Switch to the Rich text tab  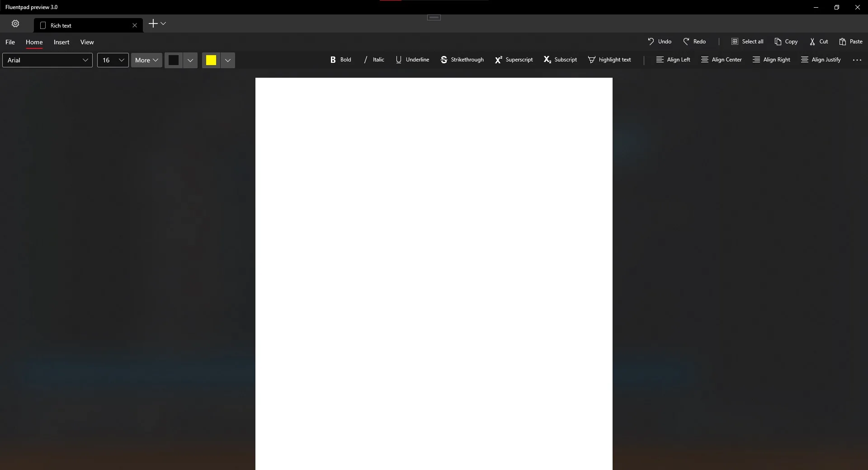pyautogui.click(x=88, y=25)
